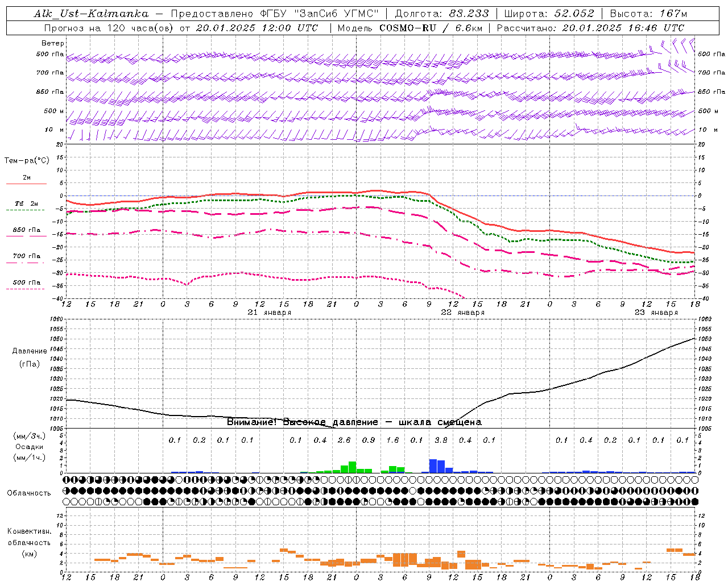This screenshot has height=582, width=728.
Task: Click the Широта: 52.052 value
Action: [x=549, y=14]
